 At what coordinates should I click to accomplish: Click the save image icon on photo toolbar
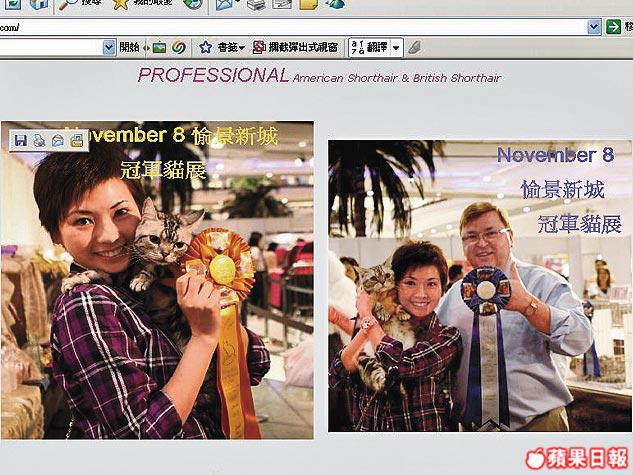21,141
